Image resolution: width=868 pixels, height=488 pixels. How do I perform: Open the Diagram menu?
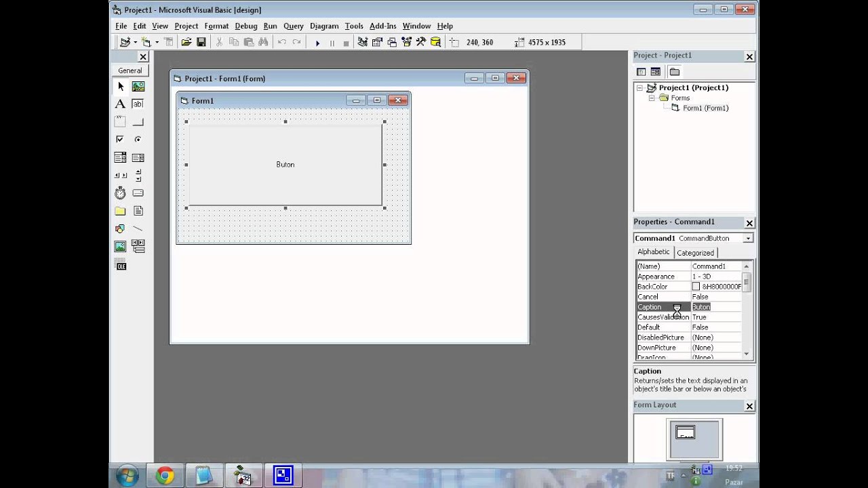(324, 26)
